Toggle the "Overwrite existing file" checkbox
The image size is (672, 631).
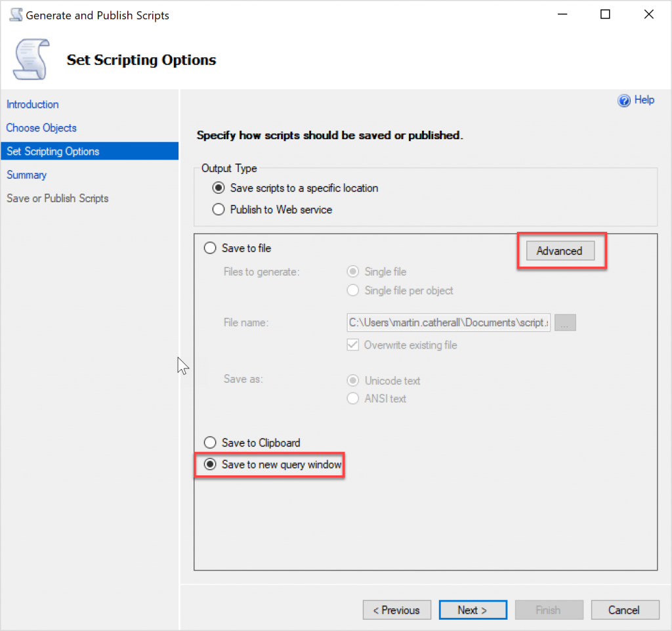(x=353, y=345)
